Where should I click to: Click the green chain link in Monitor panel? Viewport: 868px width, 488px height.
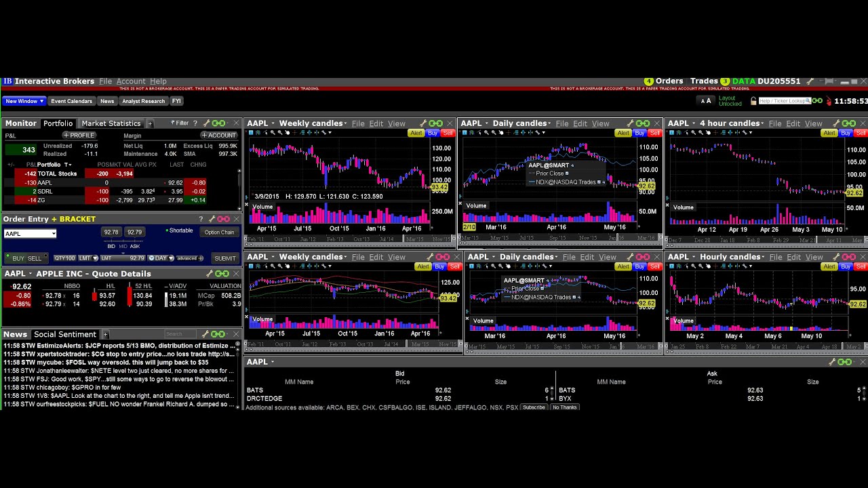click(x=218, y=123)
